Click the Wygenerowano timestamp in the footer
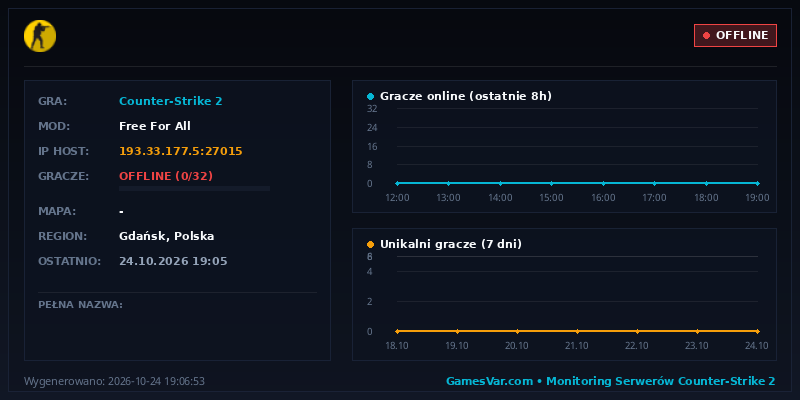Image resolution: width=800 pixels, height=400 pixels. (114, 381)
